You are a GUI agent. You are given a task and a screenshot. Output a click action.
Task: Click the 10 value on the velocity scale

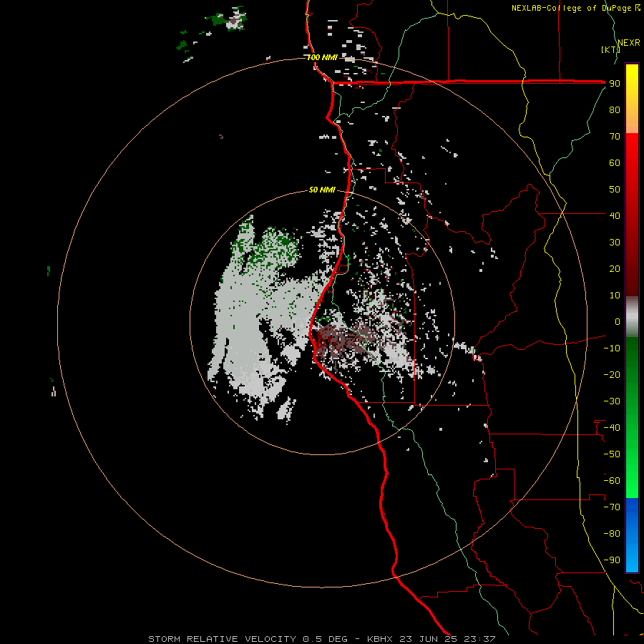pos(615,296)
